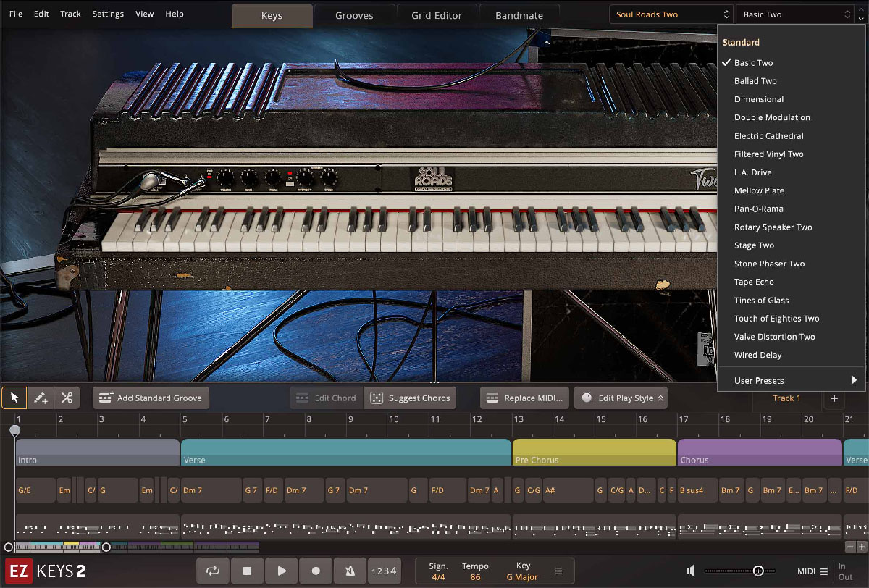The height and width of the screenshot is (588, 869).
Task: Toggle loop playback
Action: [x=213, y=571]
